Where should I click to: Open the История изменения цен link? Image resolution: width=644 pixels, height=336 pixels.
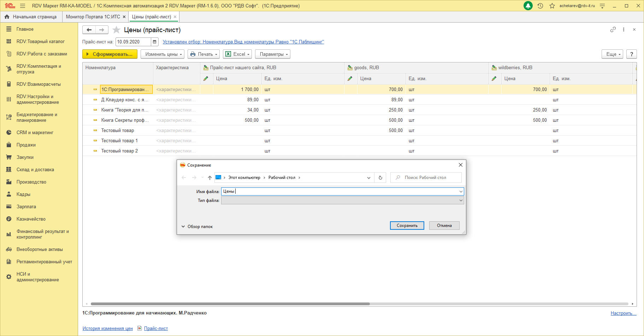click(107, 329)
